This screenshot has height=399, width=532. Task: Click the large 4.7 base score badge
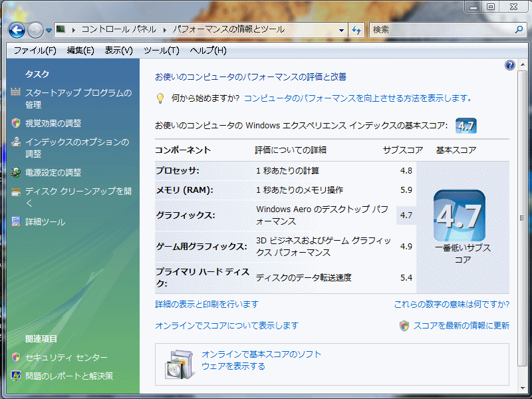pyautogui.click(x=459, y=216)
